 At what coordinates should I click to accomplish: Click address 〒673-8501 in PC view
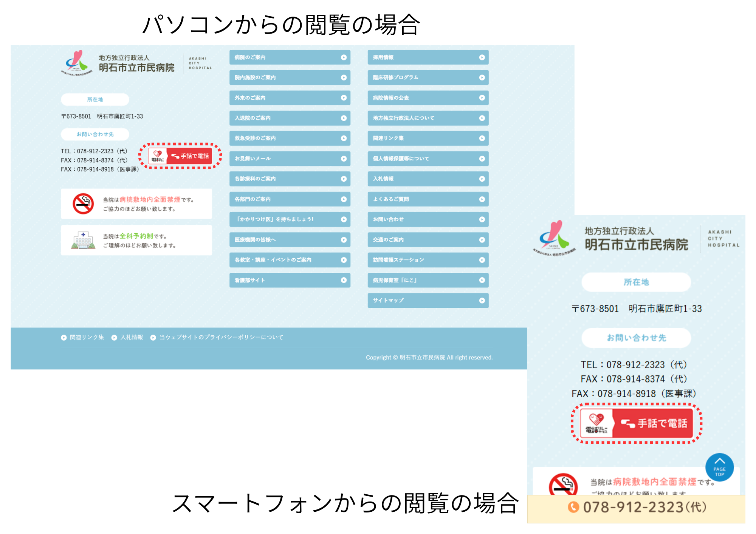(102, 117)
